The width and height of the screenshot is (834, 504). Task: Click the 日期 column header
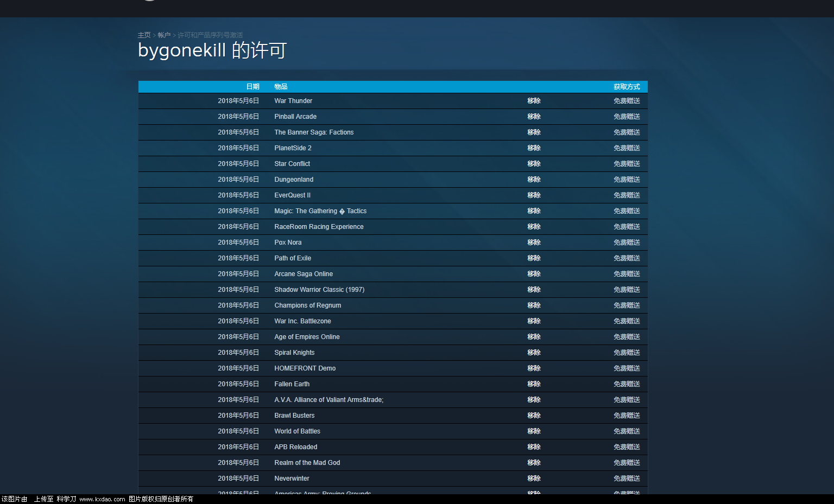point(252,87)
